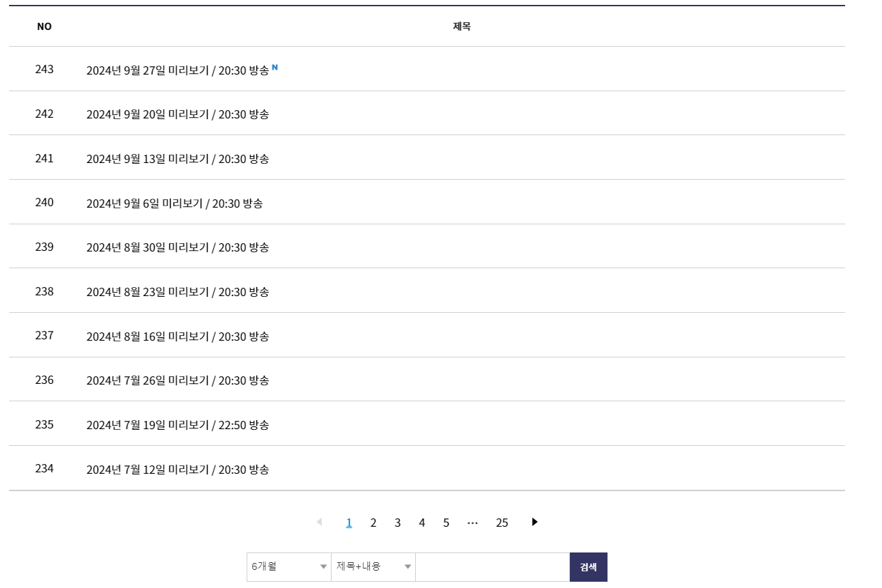
Task: Open post 2024년 9월 20일 미리보기
Action: 178,115
